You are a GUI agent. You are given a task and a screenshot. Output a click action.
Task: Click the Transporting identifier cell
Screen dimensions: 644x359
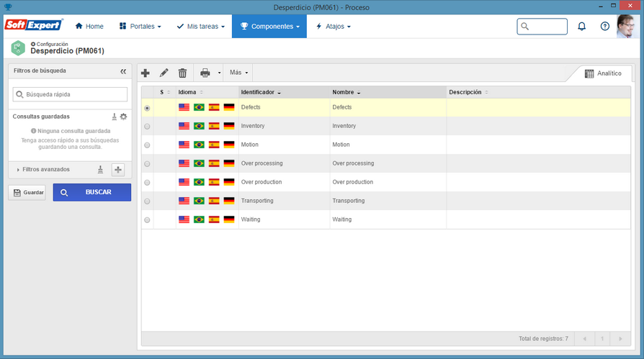click(285, 201)
